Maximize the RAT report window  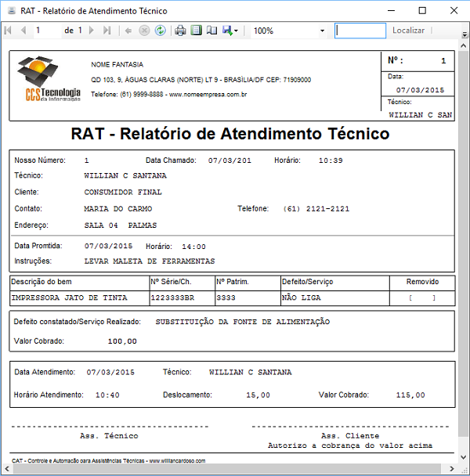(x=422, y=11)
